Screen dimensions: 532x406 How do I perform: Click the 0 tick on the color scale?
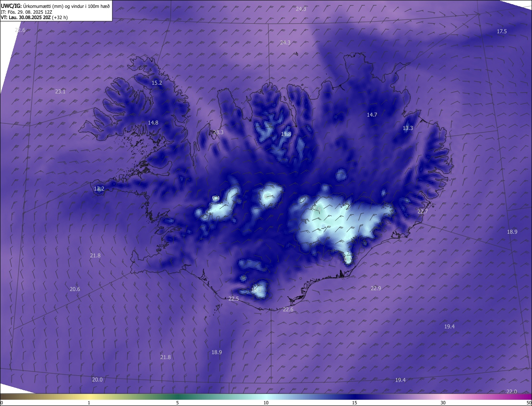2,403
